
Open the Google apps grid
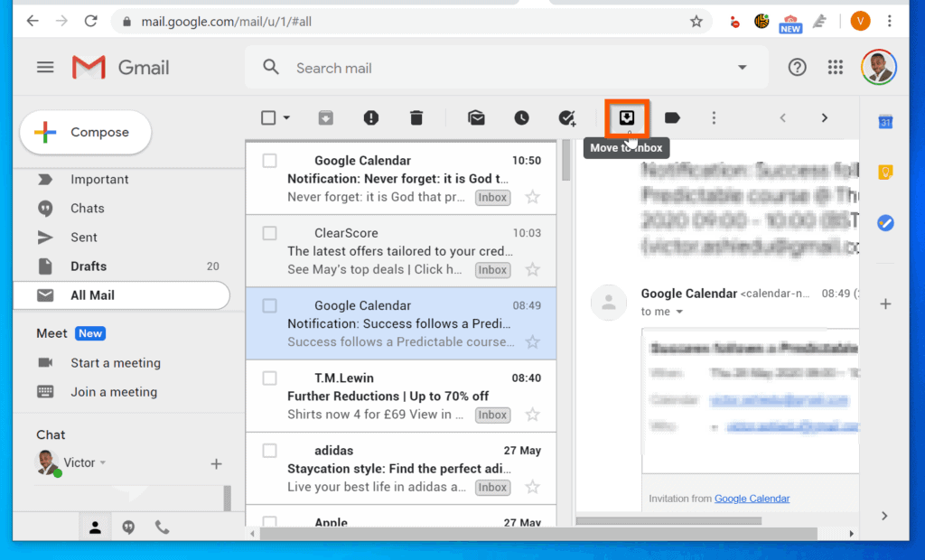[x=836, y=67]
